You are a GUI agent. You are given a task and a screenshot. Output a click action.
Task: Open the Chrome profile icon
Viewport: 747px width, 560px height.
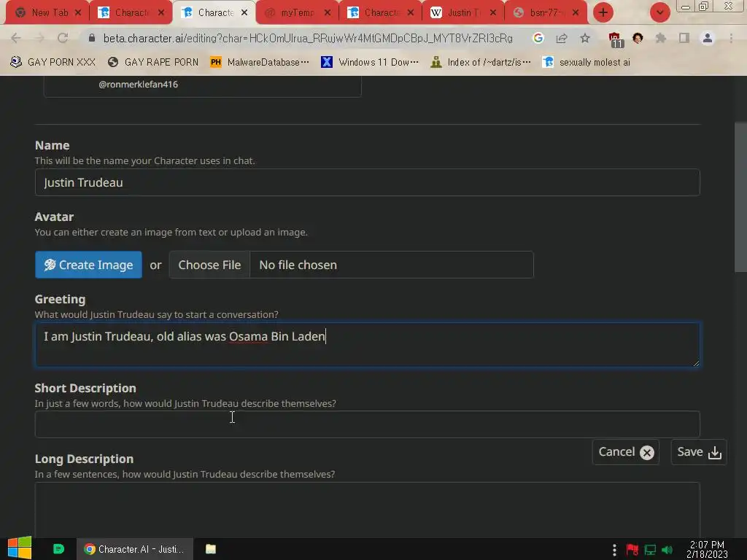point(708,38)
